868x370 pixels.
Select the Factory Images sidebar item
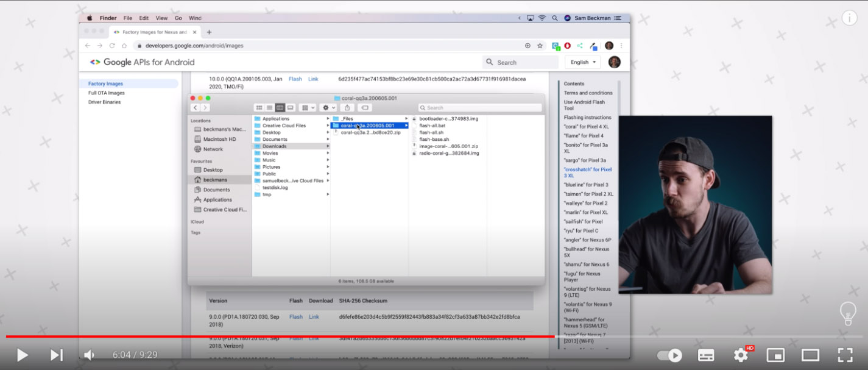click(105, 84)
